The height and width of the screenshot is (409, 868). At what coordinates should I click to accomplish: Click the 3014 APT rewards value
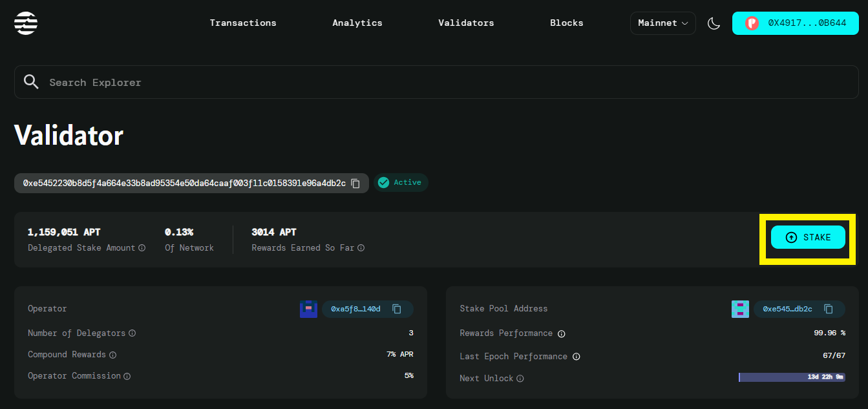274,232
